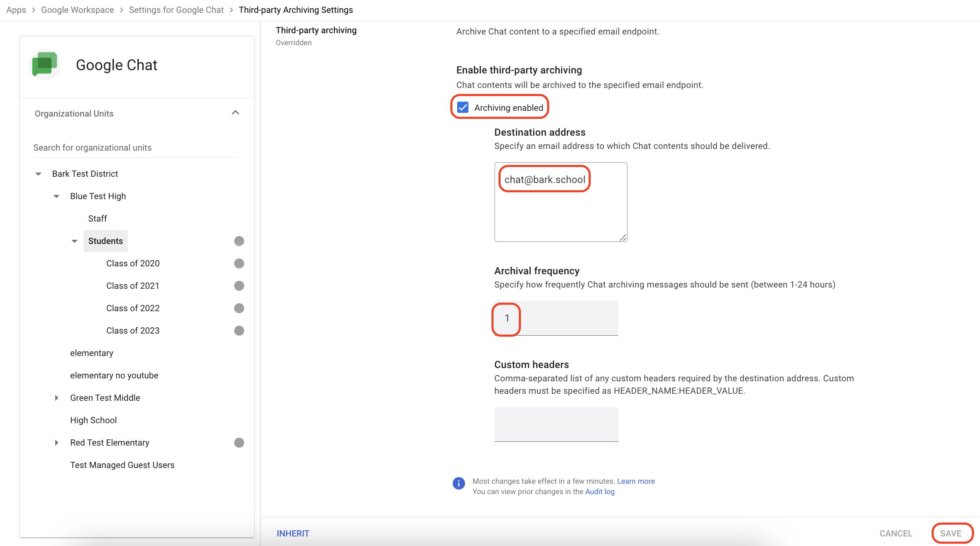Click the Google Chat title text
Viewport: 980px width, 546px height.
coord(117,65)
